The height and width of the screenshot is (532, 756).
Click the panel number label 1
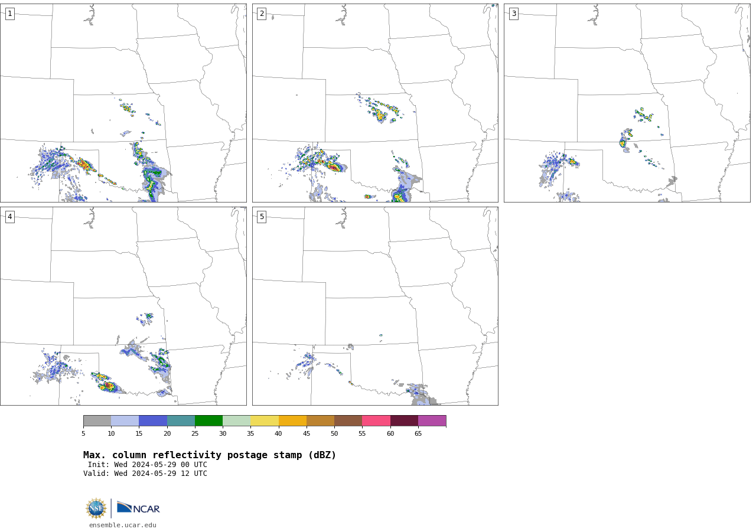click(x=9, y=14)
